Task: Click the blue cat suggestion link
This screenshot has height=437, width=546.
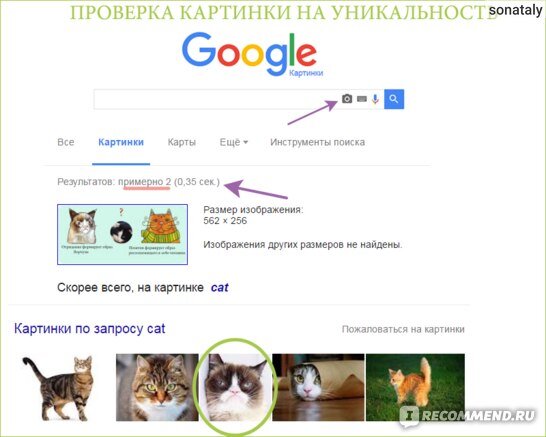Action: point(220,288)
